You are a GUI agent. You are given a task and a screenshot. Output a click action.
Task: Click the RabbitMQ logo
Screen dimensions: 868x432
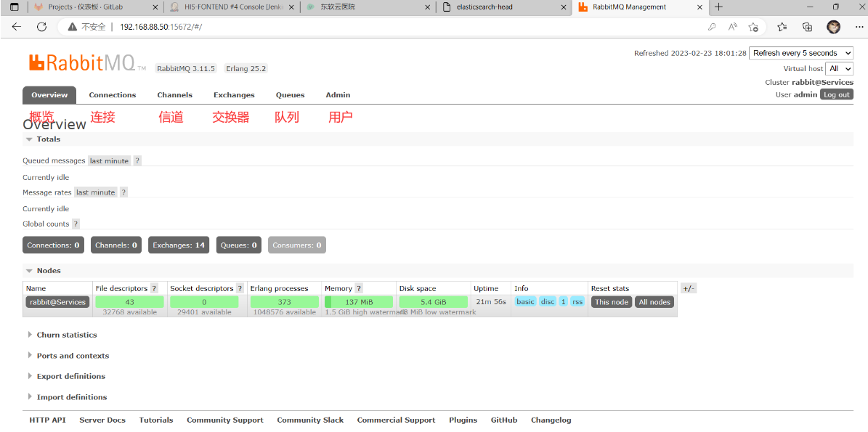click(x=87, y=63)
